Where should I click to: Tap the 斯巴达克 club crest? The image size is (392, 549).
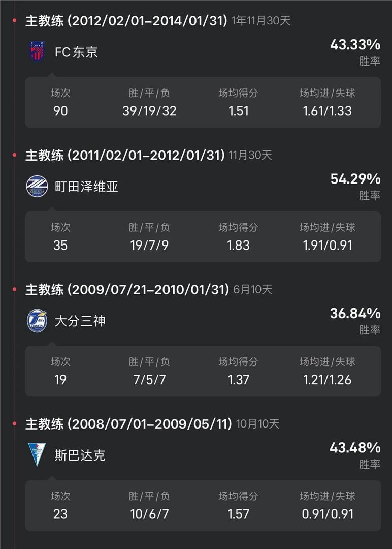(37, 455)
